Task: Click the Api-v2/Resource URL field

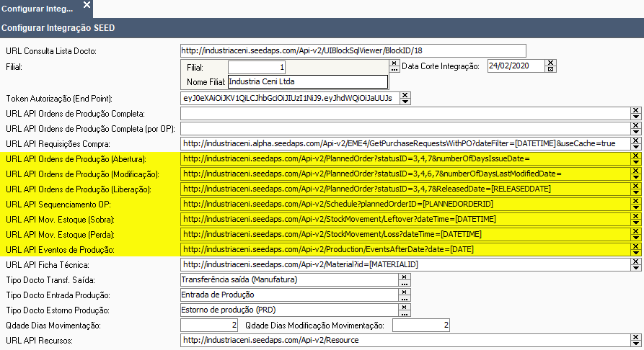Action: (405, 340)
